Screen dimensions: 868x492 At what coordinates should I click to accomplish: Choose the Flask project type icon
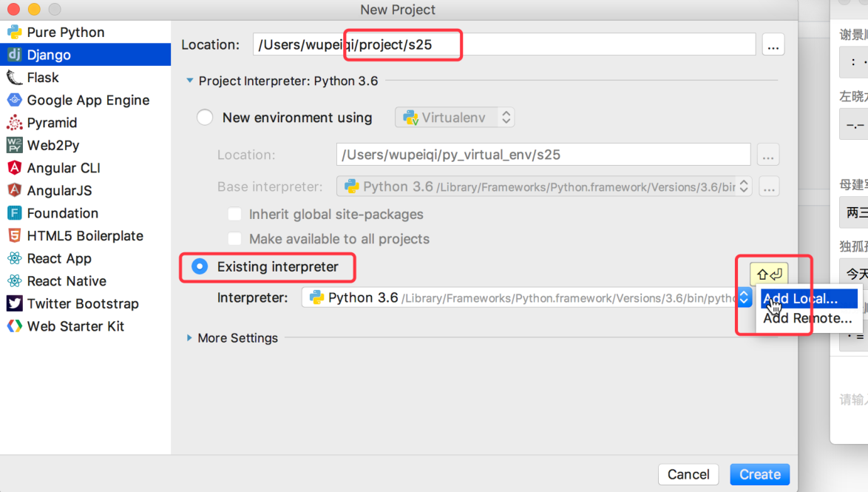(x=14, y=78)
